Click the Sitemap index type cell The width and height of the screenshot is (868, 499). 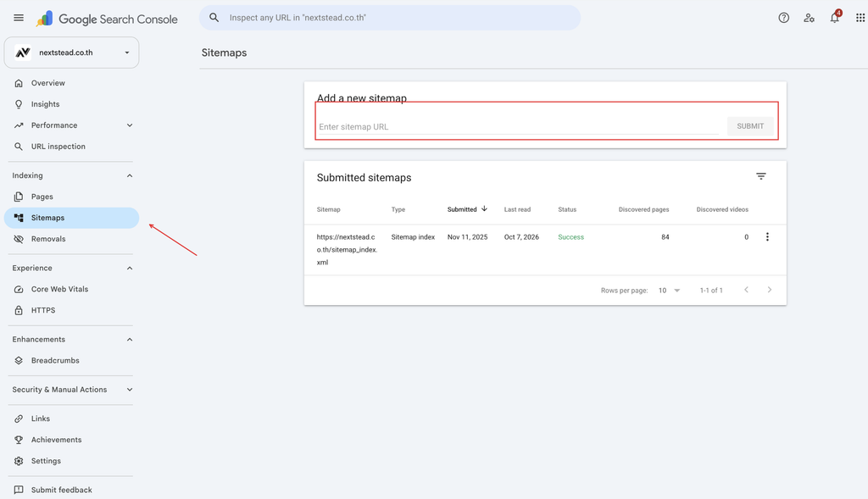coord(413,236)
